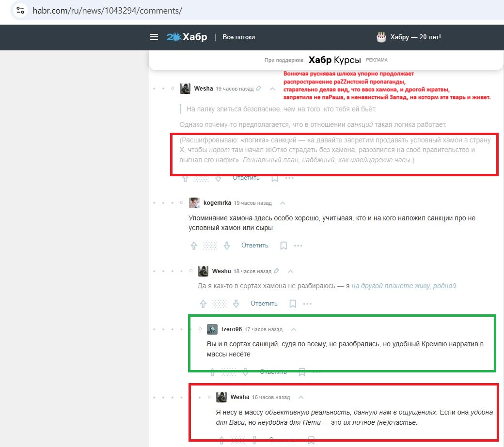Click the site settings icon in address bar
The height and width of the screenshot is (447, 504).
pyautogui.click(x=20, y=10)
